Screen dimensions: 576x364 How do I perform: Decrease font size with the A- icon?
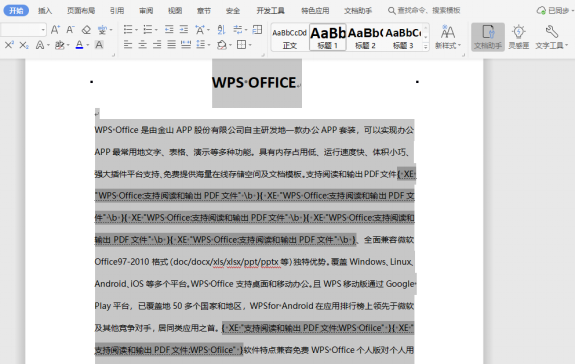click(71, 30)
